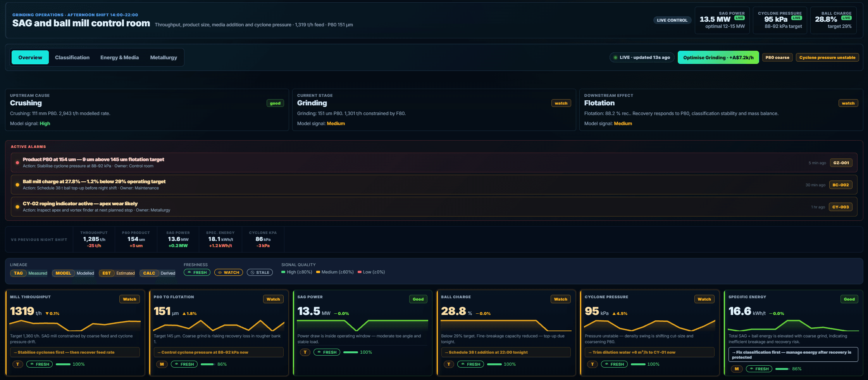This screenshot has width=868, height=380.
Task: Click the FRESH badge in SAG Power card
Action: [327, 352]
